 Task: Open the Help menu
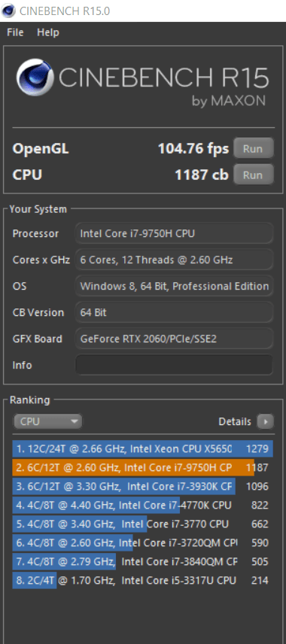coord(48,32)
